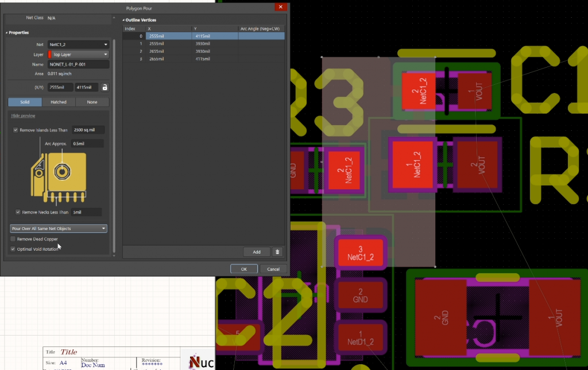
Task: Click the Title field in schematic title block
Action: (x=69, y=352)
